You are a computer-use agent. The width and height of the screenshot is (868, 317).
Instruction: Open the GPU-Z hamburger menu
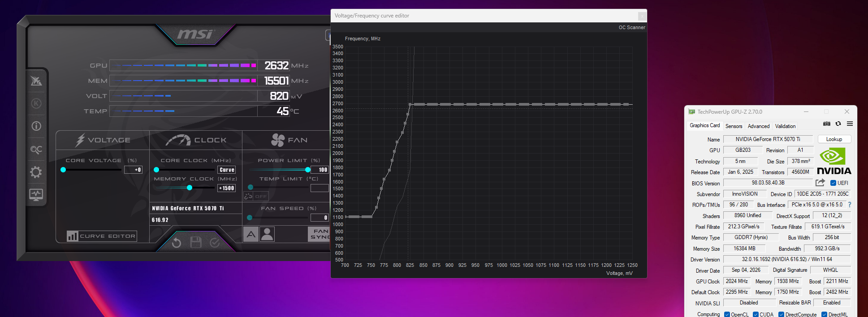pos(850,124)
